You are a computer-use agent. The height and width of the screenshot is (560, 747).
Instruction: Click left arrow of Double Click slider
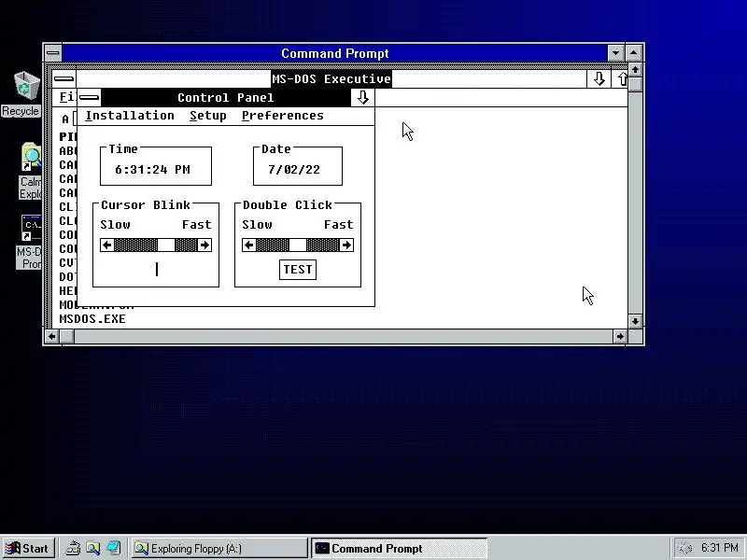click(x=248, y=245)
